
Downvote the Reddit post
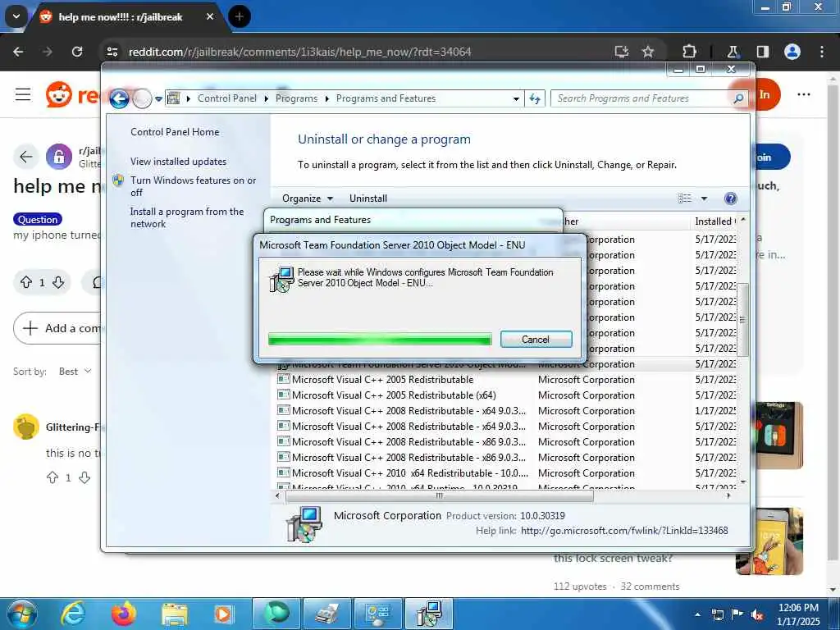pyautogui.click(x=58, y=282)
